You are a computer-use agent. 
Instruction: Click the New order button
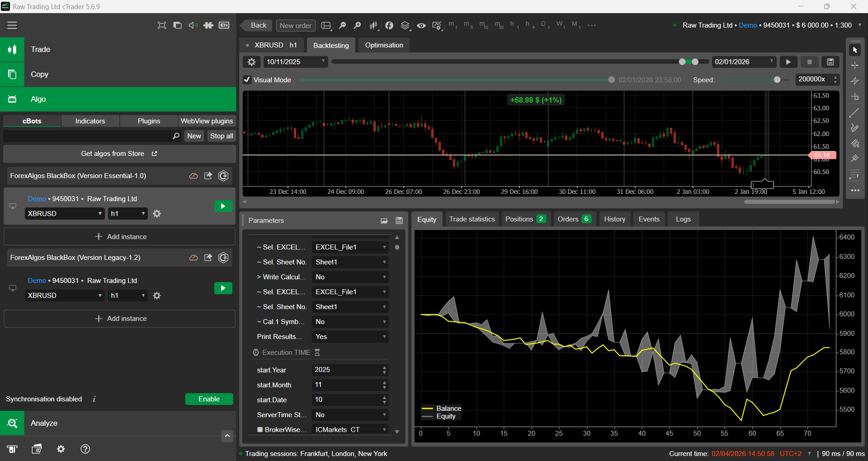(296, 25)
